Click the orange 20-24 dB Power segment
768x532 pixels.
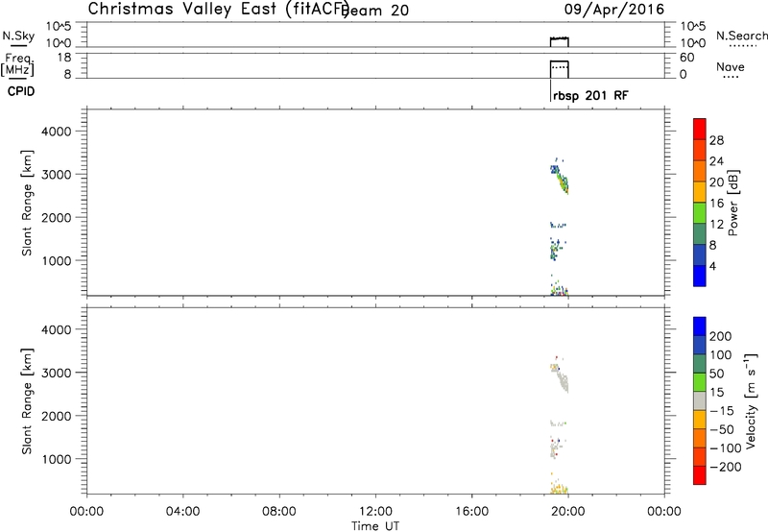700,171
